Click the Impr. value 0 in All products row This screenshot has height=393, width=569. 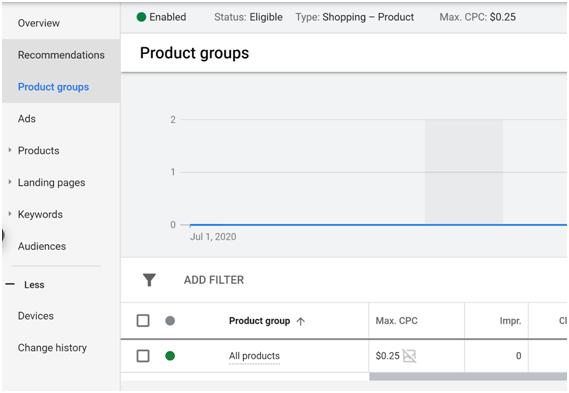(519, 356)
